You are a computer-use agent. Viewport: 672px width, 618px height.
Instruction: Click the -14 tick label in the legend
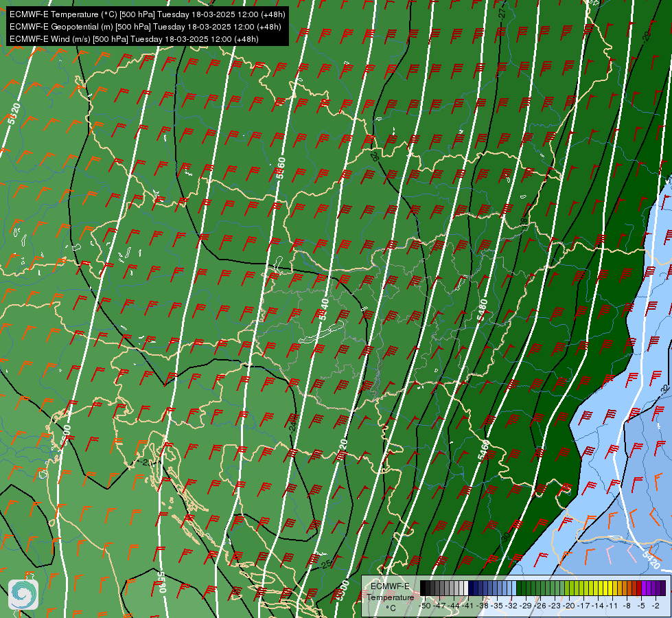point(598,606)
